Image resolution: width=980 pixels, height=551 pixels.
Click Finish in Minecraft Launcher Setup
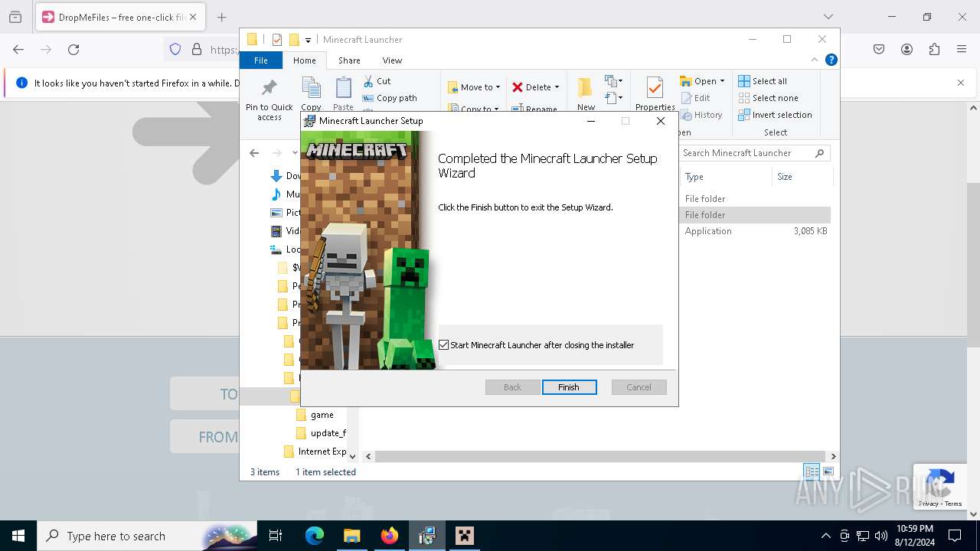click(569, 387)
